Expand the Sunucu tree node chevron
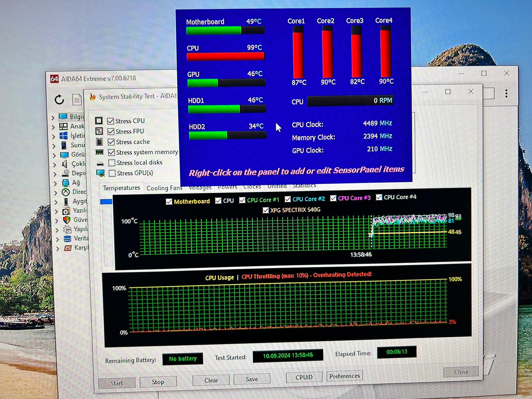 [54, 146]
